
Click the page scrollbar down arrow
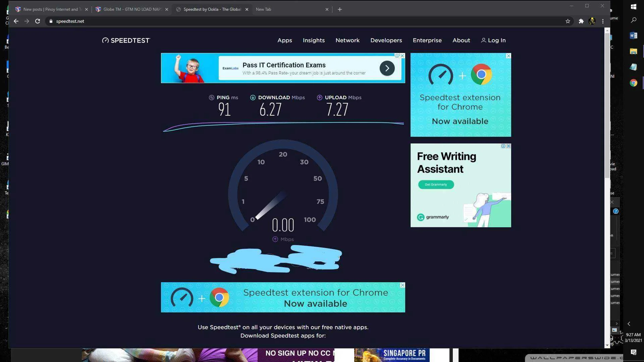[607, 345]
